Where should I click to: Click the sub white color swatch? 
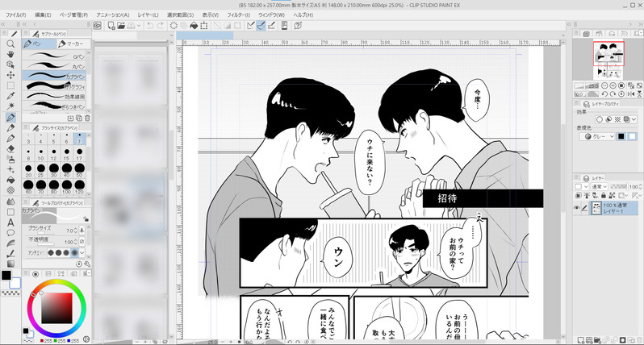pyautogui.click(x=15, y=283)
